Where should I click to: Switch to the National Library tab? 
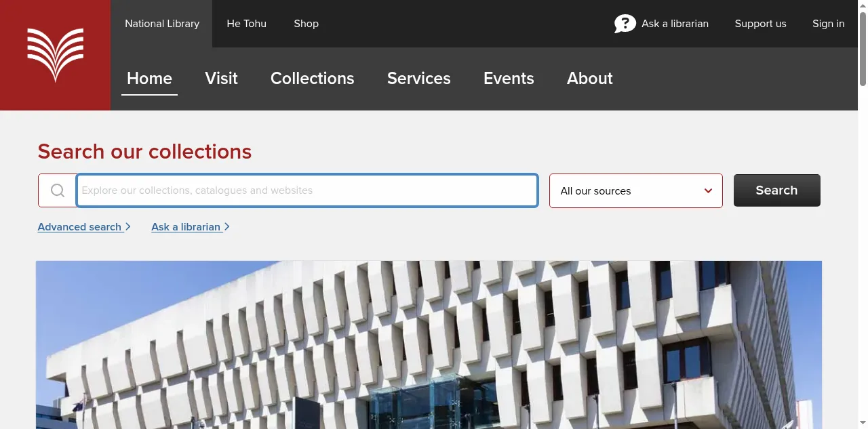[x=162, y=24]
